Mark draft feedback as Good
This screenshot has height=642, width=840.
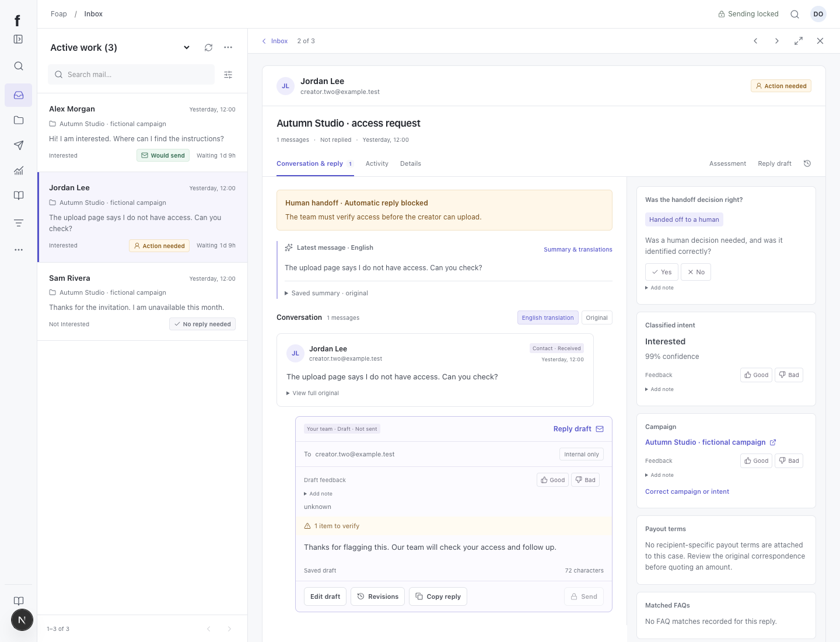tap(553, 480)
